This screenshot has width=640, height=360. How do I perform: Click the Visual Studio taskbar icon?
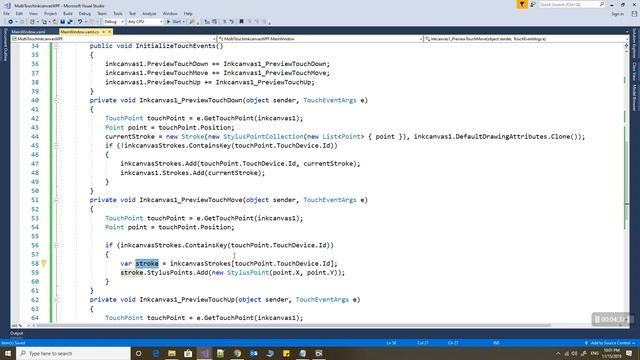(204, 353)
